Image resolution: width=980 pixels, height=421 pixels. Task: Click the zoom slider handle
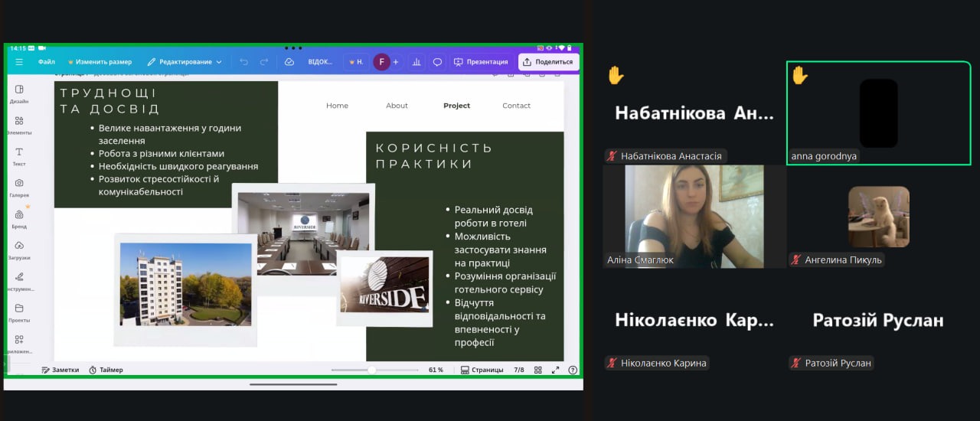tap(372, 370)
